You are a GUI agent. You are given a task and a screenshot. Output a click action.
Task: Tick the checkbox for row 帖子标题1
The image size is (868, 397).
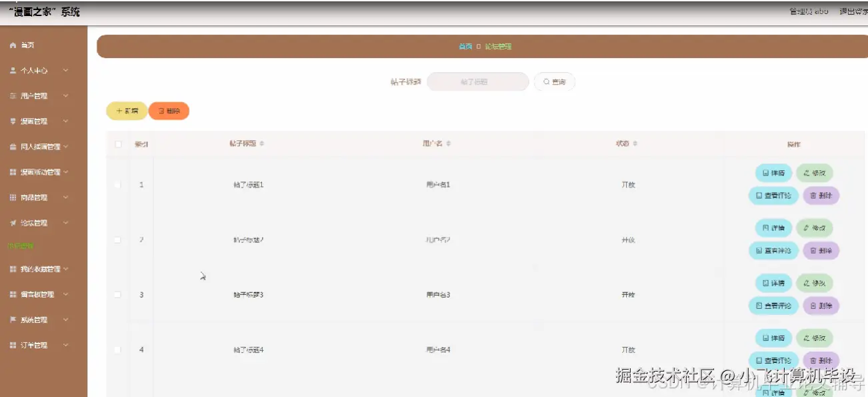pyautogui.click(x=118, y=185)
